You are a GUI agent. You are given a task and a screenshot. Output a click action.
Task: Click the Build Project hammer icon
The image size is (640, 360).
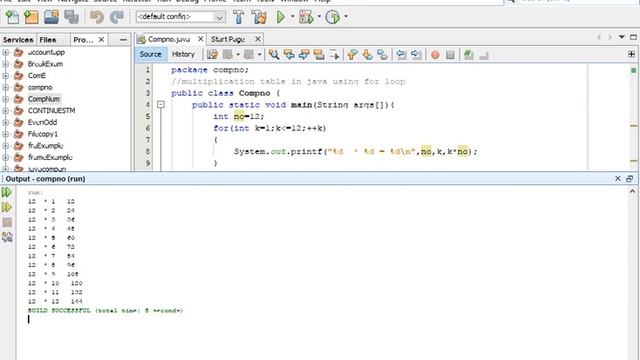[x=238, y=17]
